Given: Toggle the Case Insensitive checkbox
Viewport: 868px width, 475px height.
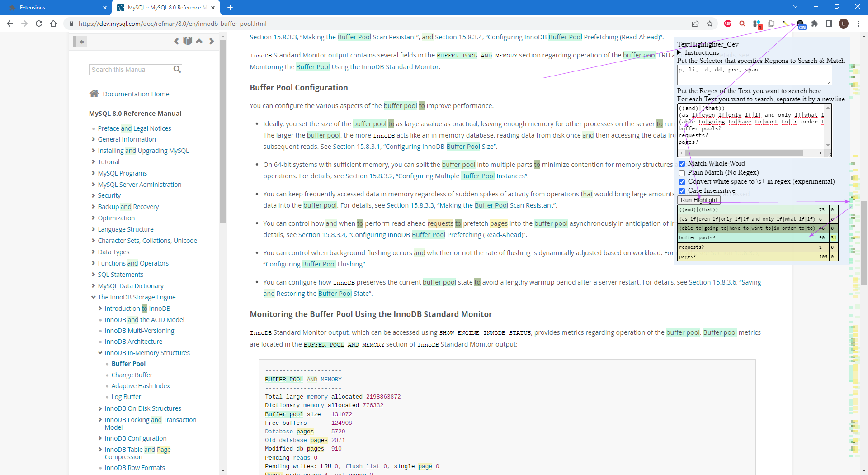Looking at the screenshot, I should [682, 191].
